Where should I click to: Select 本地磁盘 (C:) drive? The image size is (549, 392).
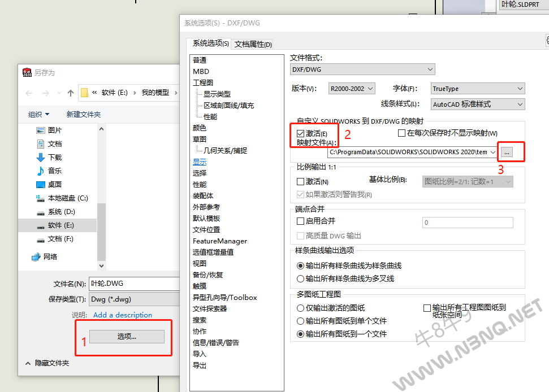62,198
